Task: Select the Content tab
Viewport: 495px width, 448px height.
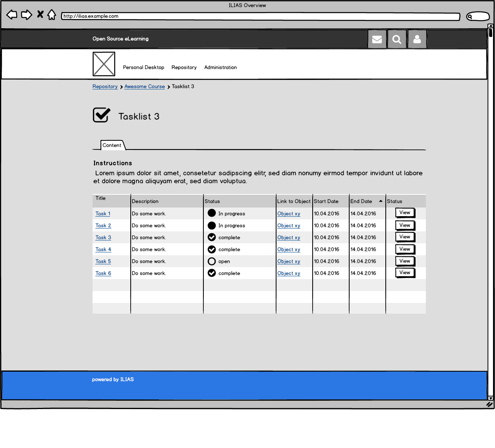Action: point(112,145)
